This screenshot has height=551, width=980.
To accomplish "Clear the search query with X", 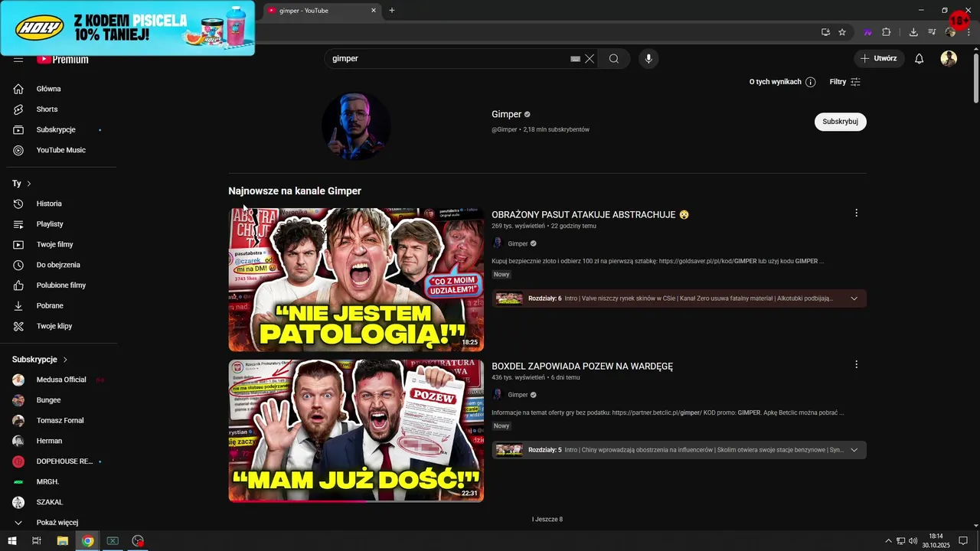I will click(x=590, y=58).
